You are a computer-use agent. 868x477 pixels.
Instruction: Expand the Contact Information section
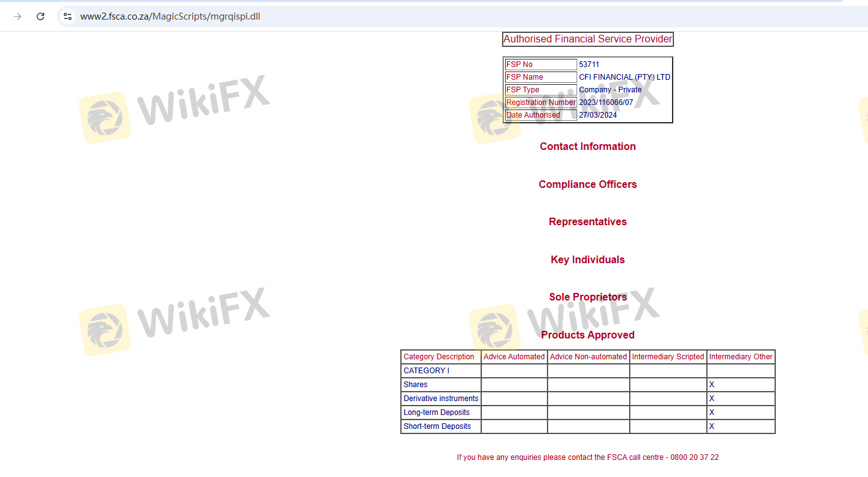(587, 147)
